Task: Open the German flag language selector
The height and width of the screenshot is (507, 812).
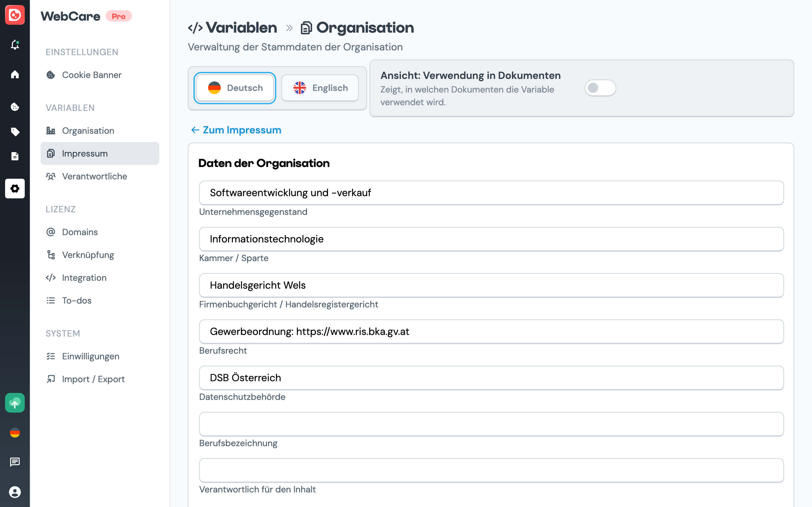Action: click(x=15, y=433)
